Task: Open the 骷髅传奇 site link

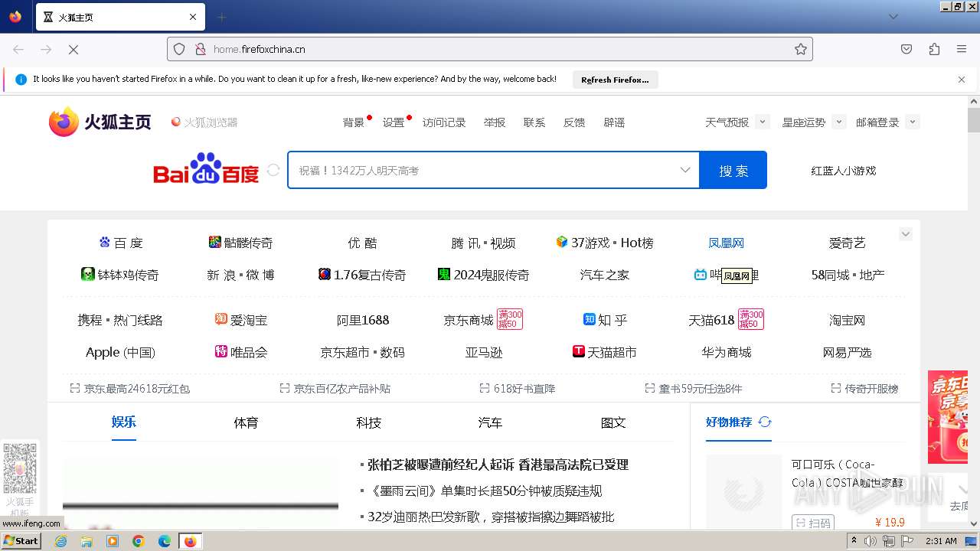Action: tap(240, 243)
